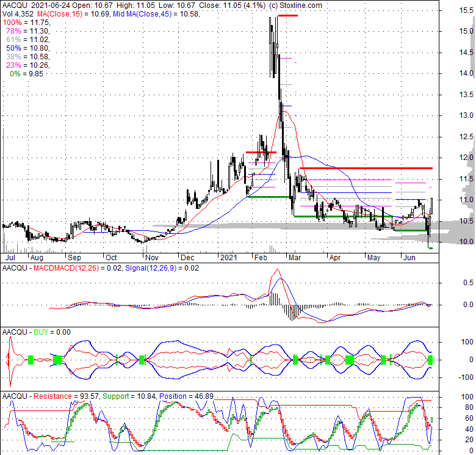Click the Resistance = 93.57 label
The image size is (476, 455).
(66, 396)
